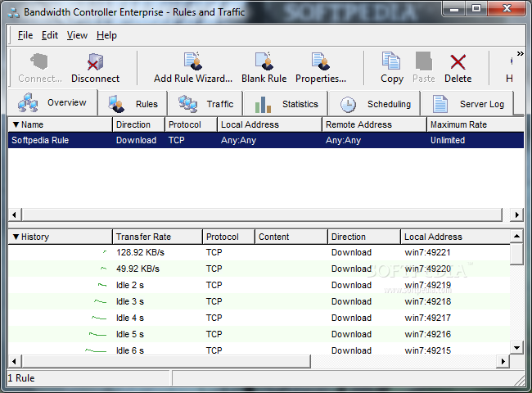Open the Traffic tab

[205, 103]
